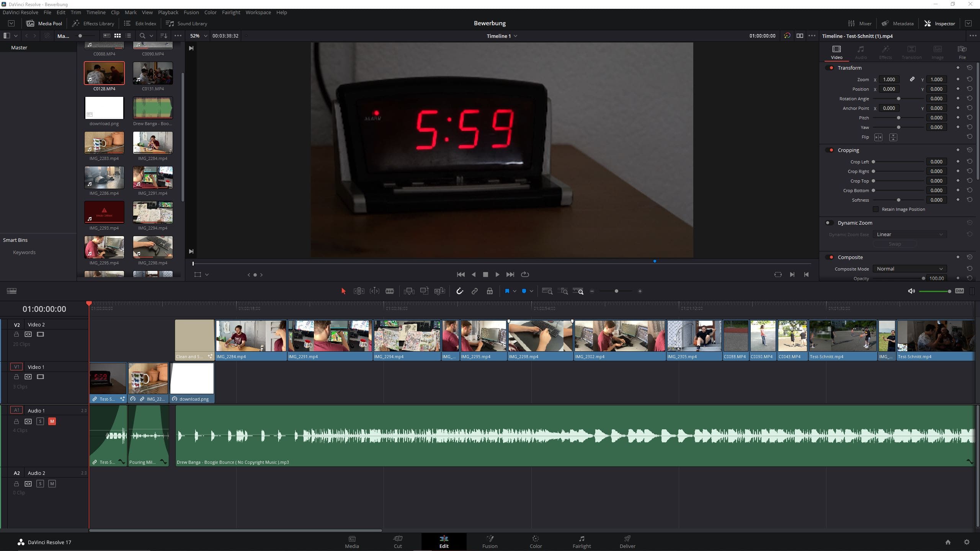
Task: Toggle the Effects Library panel
Action: click(x=93, y=23)
